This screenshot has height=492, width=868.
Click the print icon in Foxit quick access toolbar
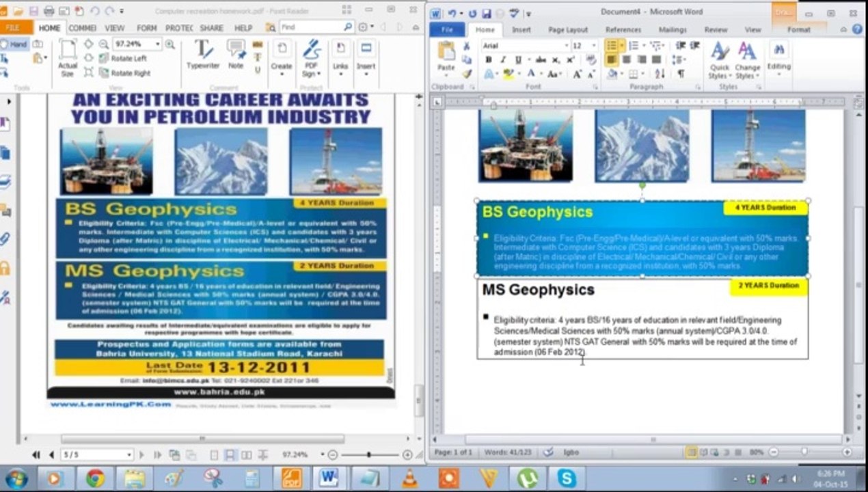(49, 11)
